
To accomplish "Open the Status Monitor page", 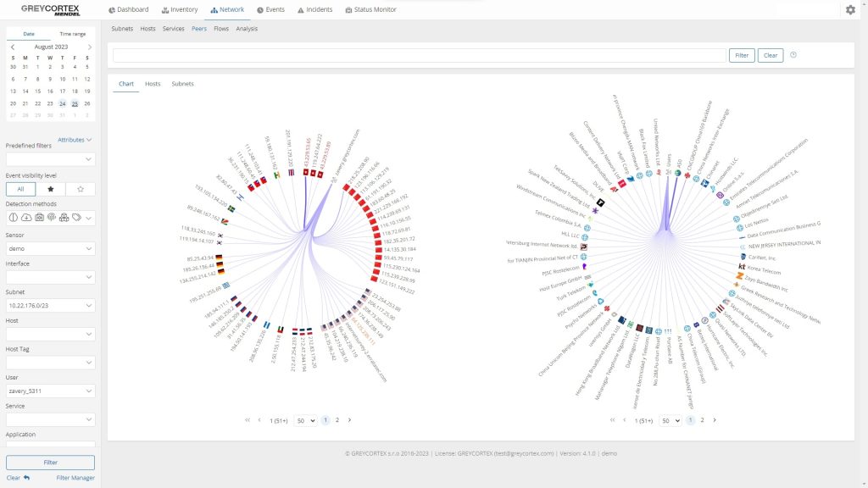I will tap(370, 10).
